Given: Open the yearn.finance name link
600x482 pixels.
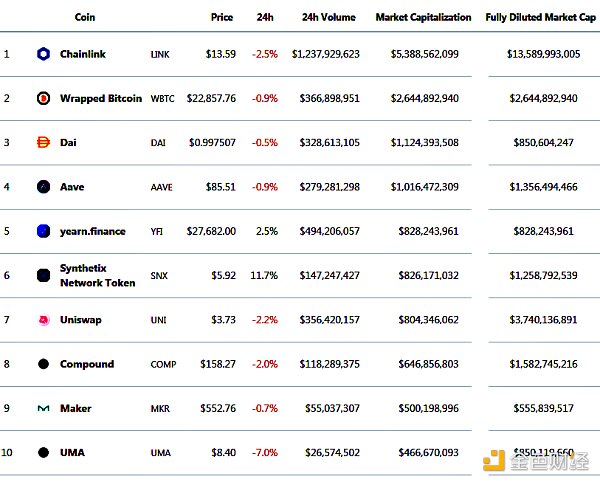Looking at the screenshot, I should point(93,231).
